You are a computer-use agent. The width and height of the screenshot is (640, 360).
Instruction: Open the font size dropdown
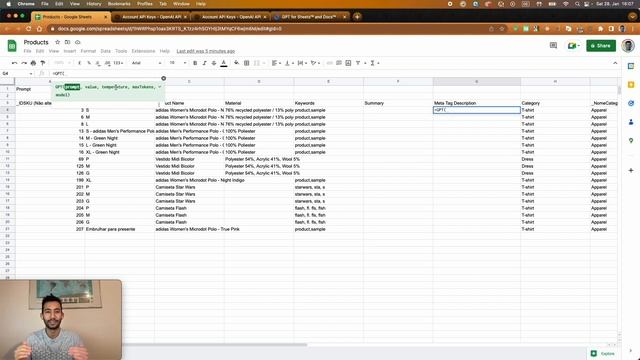[x=178, y=63]
